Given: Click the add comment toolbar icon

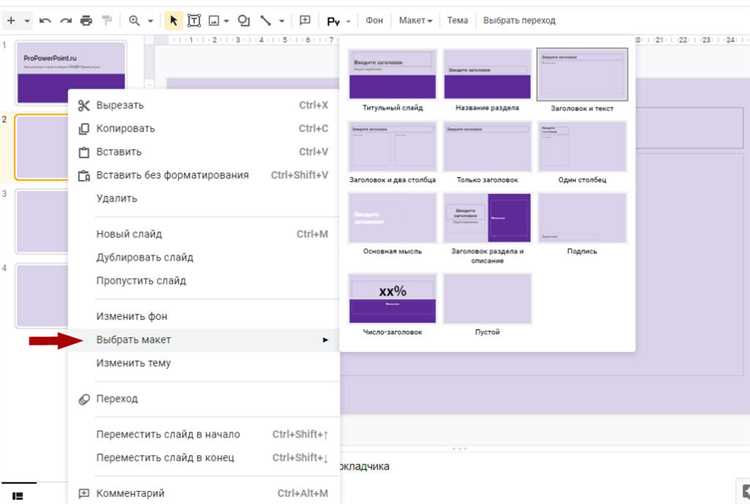Looking at the screenshot, I should pos(305,21).
